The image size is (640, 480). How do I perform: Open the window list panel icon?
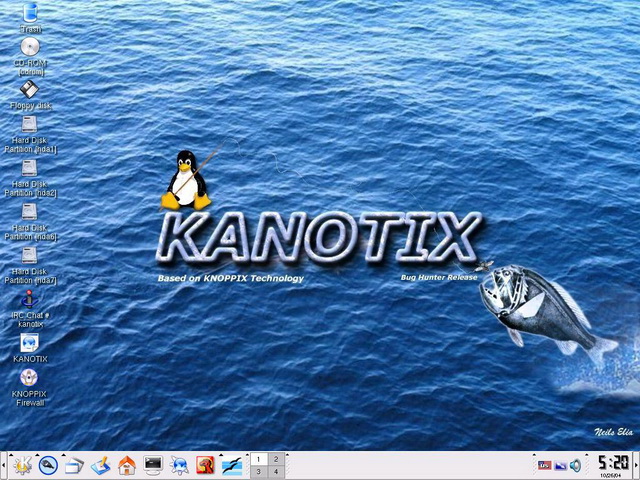click(x=74, y=466)
